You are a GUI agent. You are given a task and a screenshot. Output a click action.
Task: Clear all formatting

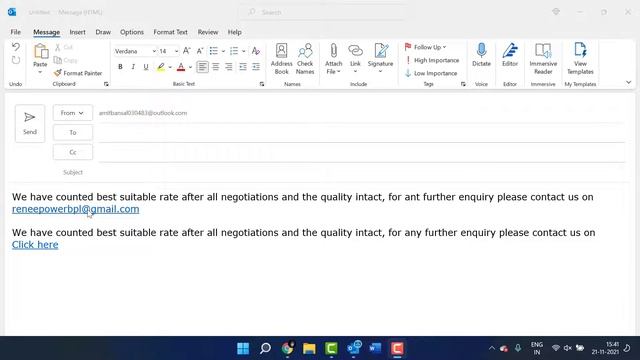(256, 51)
